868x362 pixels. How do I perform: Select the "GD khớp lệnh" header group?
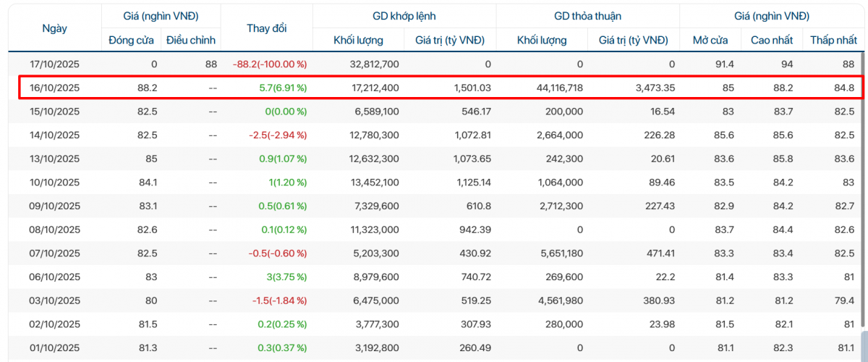(x=404, y=16)
